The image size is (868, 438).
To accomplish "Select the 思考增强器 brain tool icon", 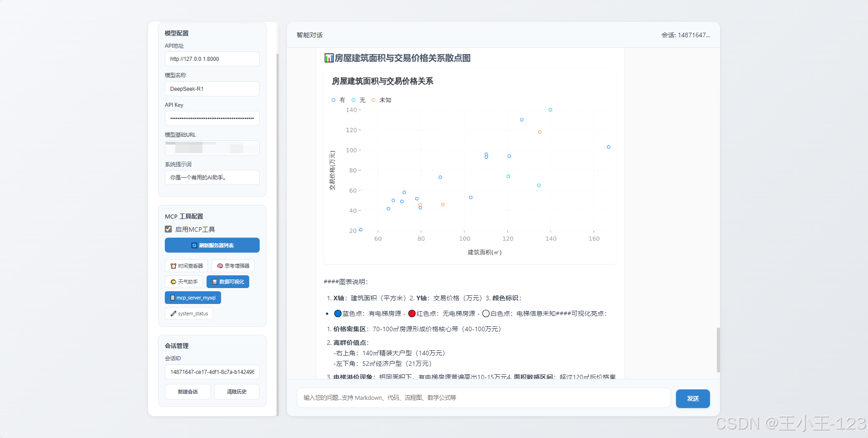I will click(x=220, y=266).
